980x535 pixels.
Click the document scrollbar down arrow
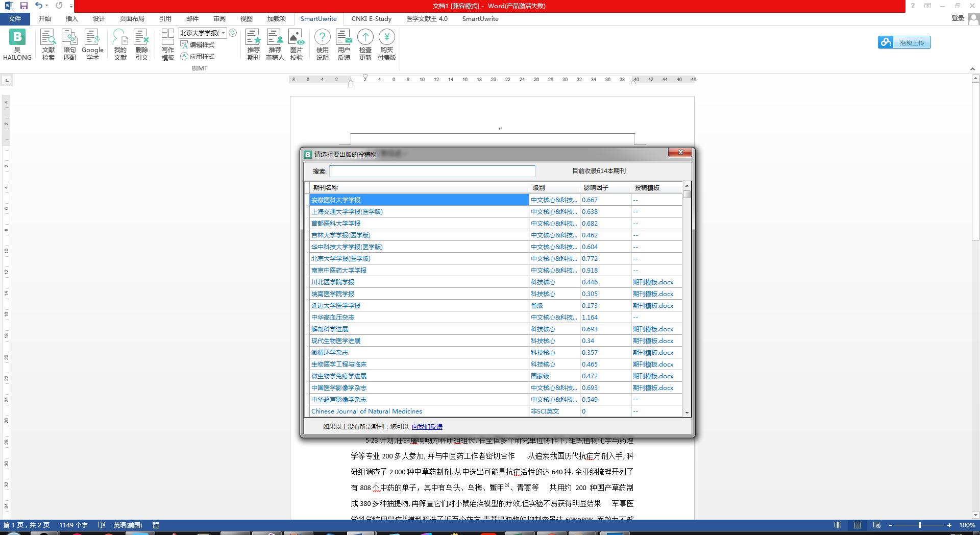click(x=976, y=515)
